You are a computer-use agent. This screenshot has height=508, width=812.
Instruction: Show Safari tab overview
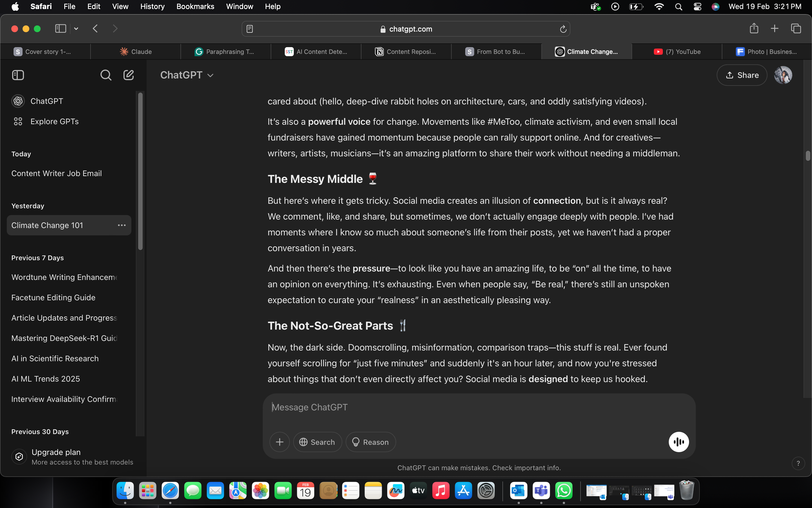[796, 29]
